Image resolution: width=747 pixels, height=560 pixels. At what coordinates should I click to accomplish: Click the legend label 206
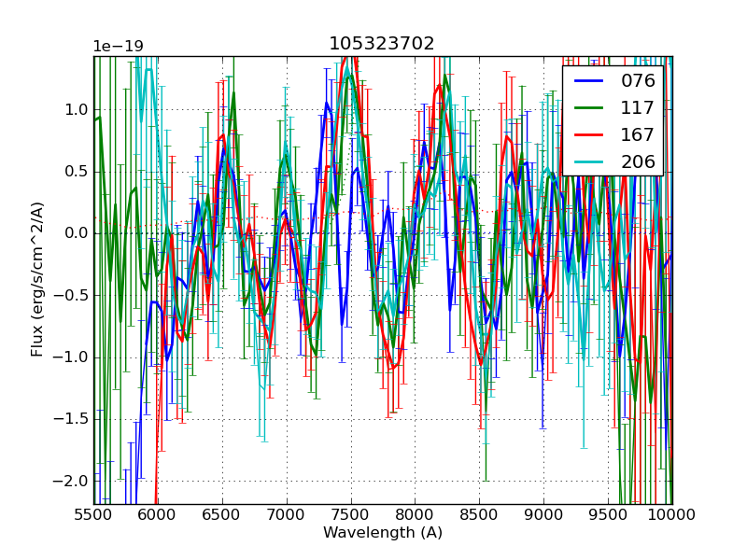tap(638, 162)
